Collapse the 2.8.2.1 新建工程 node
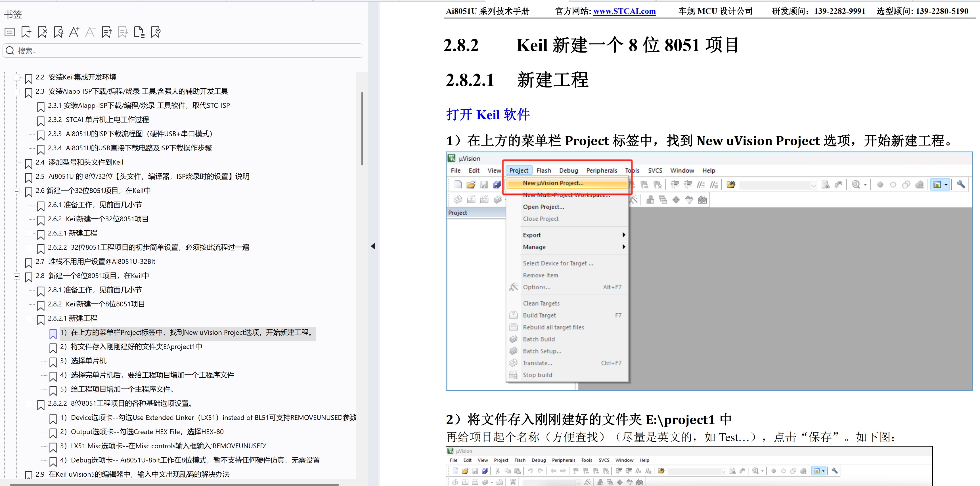Image resolution: width=980 pixels, height=486 pixels. [x=29, y=319]
